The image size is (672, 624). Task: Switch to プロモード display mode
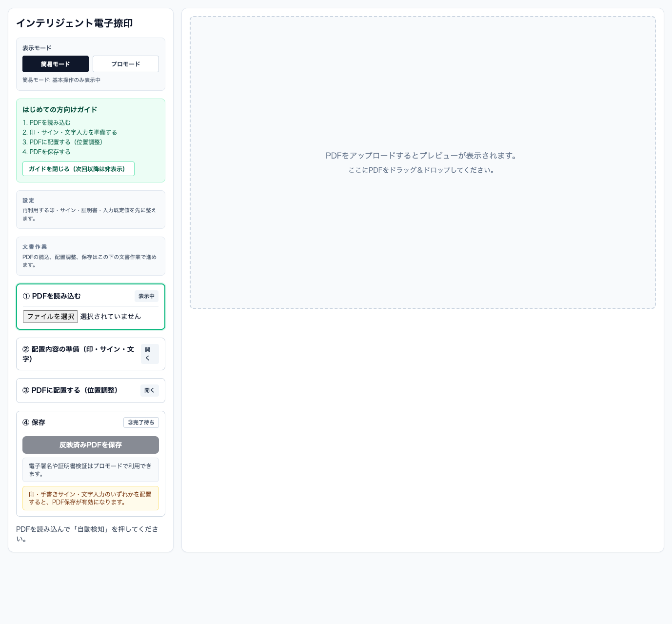pos(126,64)
